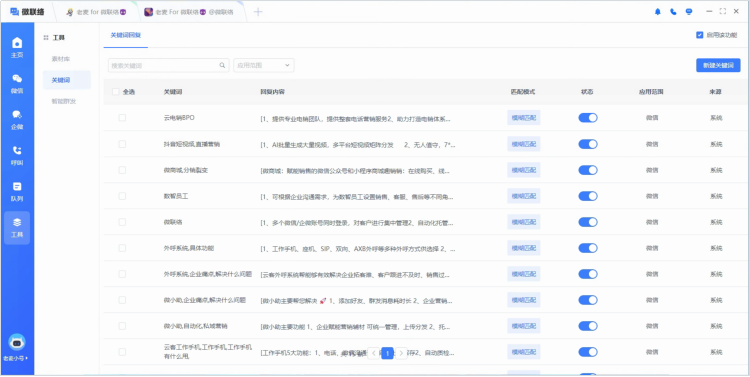
Task: Open 智能群发 in the tools menu
Action: (64, 101)
